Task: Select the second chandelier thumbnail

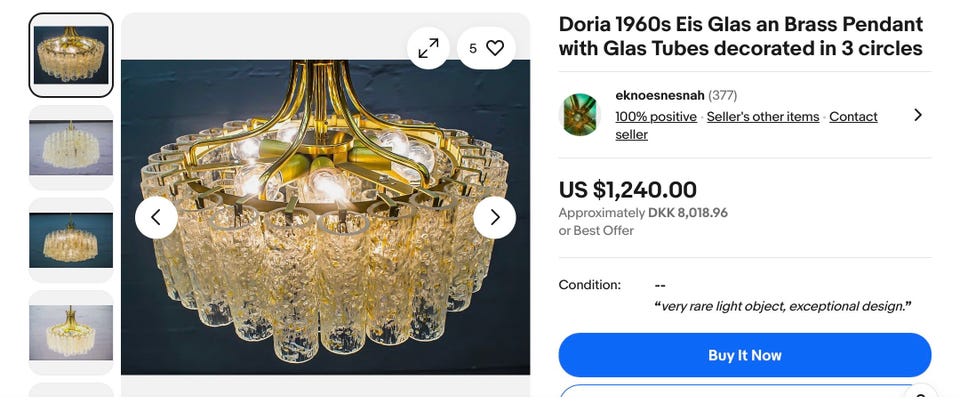Action: point(71,147)
